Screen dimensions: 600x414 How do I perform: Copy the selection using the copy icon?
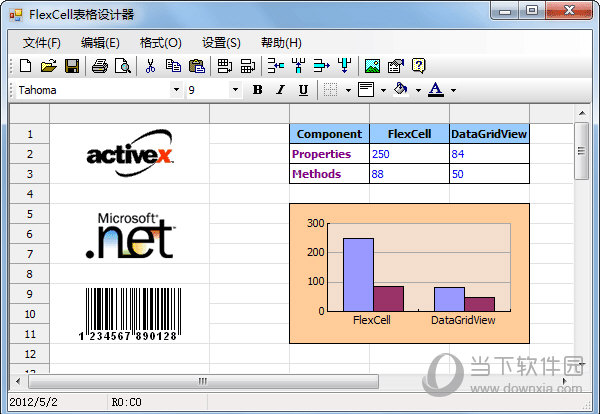pos(173,66)
